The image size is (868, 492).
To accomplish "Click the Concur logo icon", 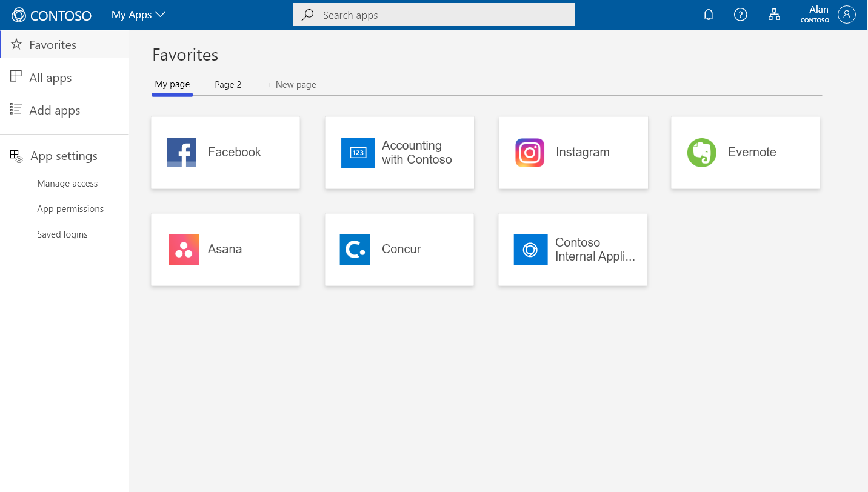I will pyautogui.click(x=355, y=250).
